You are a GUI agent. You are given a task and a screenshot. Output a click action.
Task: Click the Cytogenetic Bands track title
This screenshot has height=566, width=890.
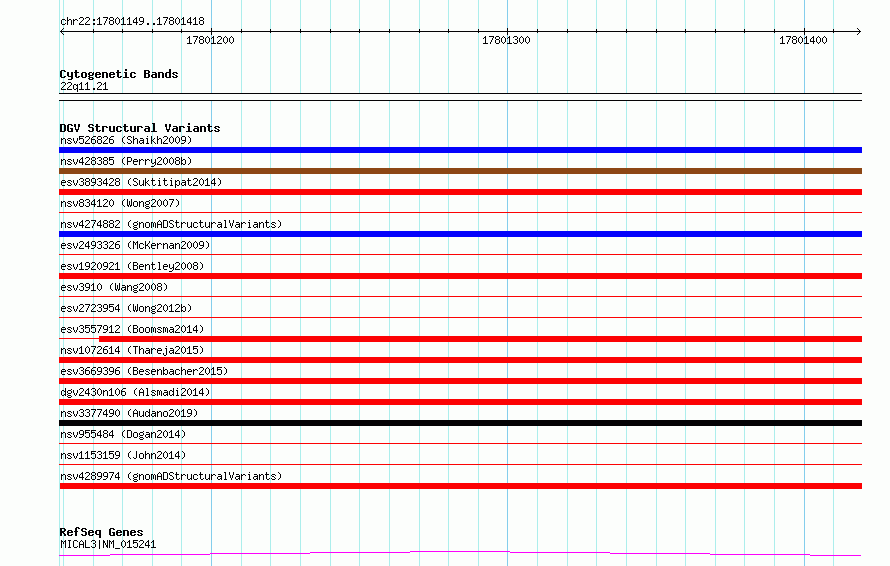[x=119, y=74]
